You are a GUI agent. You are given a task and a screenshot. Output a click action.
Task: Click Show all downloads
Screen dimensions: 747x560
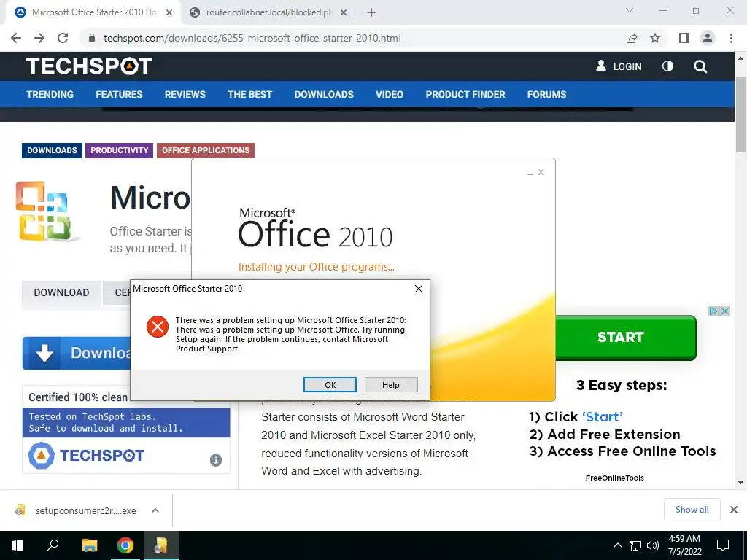coord(692,510)
